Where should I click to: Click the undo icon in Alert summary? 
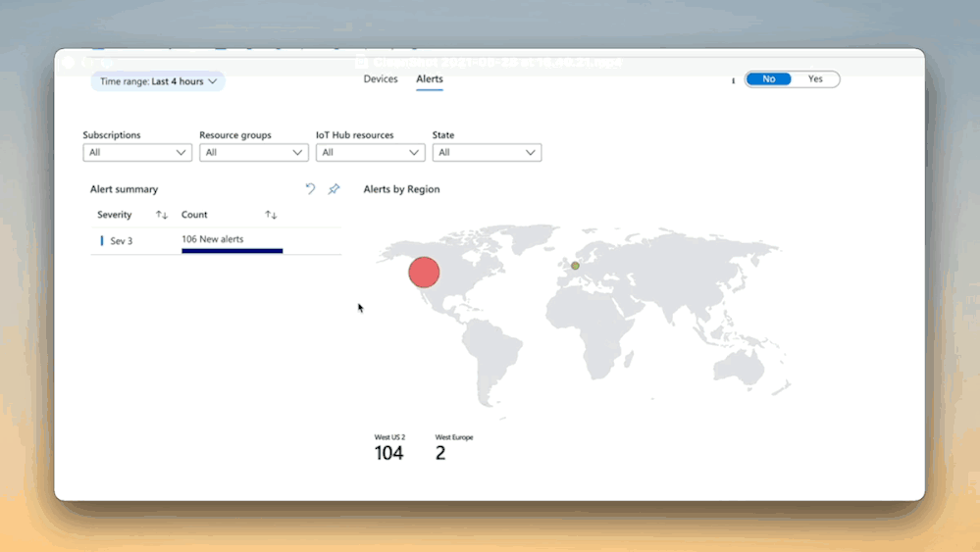click(x=310, y=188)
